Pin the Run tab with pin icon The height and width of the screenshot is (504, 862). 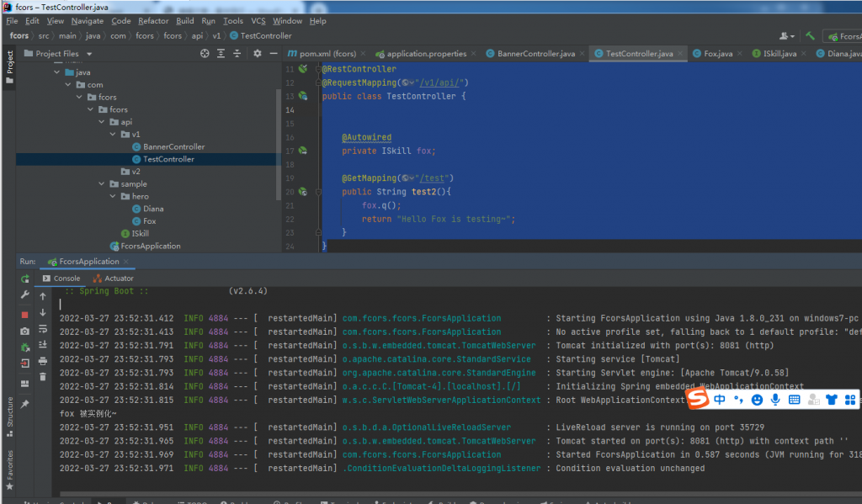(24, 404)
